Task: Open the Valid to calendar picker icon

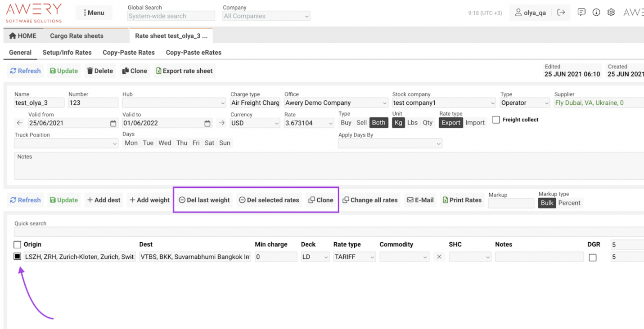Action: (207, 123)
